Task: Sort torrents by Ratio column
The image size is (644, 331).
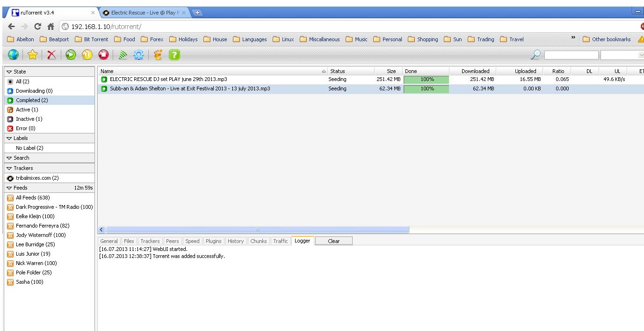Action: coord(558,71)
